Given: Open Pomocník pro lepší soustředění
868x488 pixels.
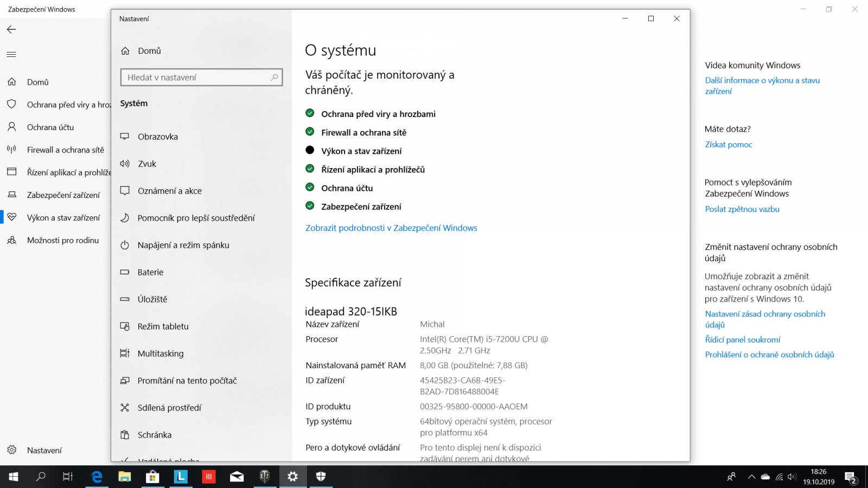Looking at the screenshot, I should 187,218.
